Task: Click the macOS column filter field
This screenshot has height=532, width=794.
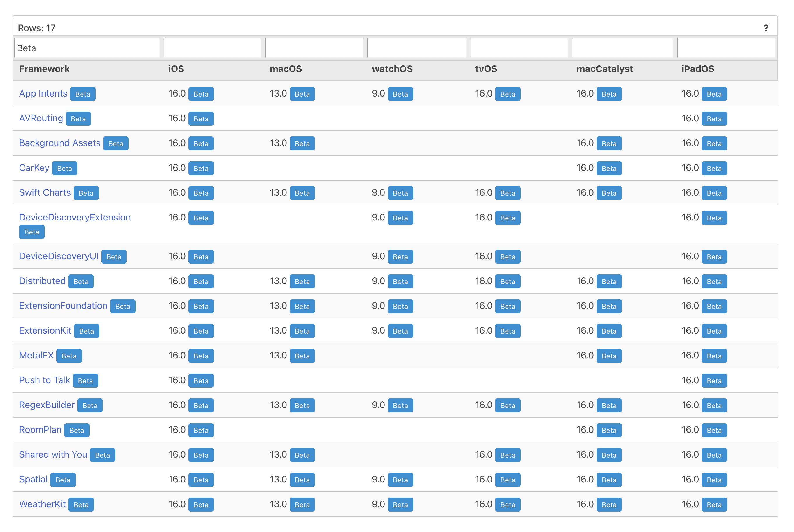Action: coord(314,48)
